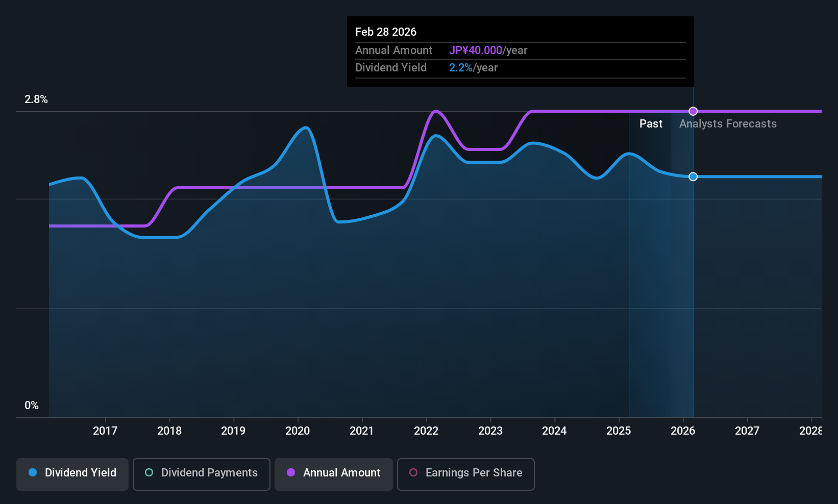Click the 2022 year label
The image size is (838, 504).
click(x=426, y=431)
